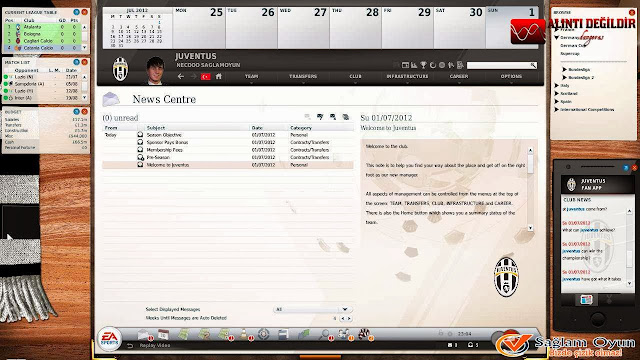Screen dimensions: 640x360
Task: Open the INFRASTRUCTURE menu
Action: pyautogui.click(x=407, y=76)
